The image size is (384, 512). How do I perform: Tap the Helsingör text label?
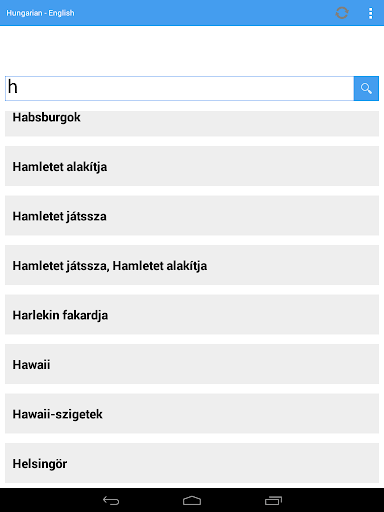coord(40,464)
